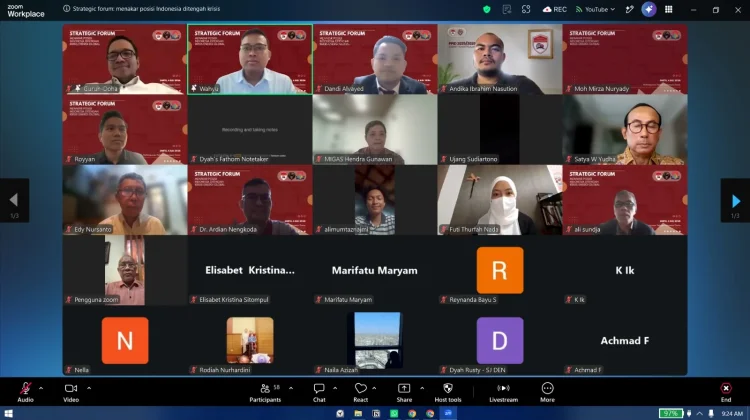Open the YouTube livestream dropdown

(595, 9)
